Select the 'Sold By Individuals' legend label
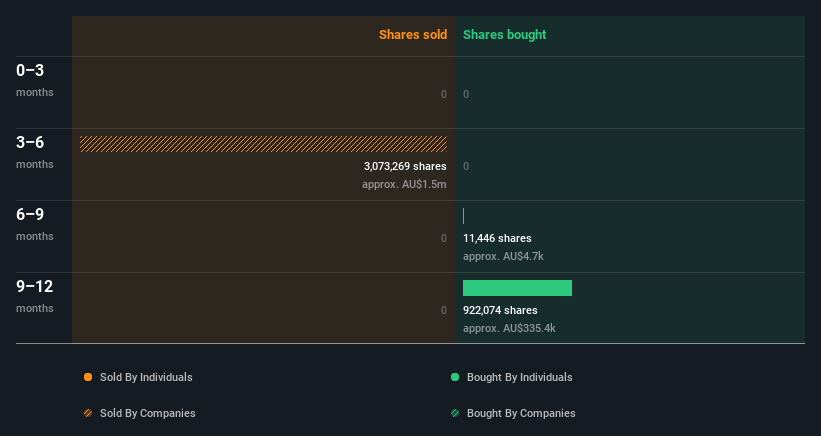The height and width of the screenshot is (436, 821). (x=146, y=377)
